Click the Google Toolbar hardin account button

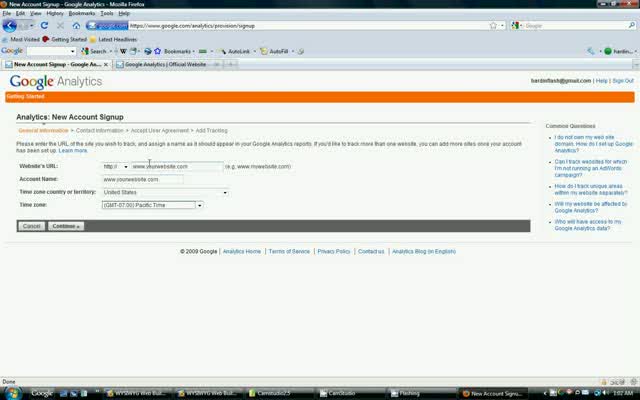point(620,51)
